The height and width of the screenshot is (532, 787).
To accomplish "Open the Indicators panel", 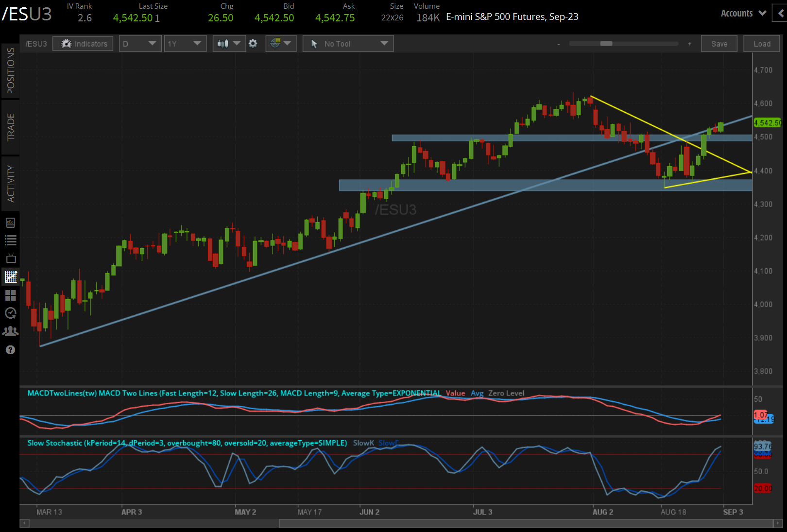I will (x=83, y=44).
